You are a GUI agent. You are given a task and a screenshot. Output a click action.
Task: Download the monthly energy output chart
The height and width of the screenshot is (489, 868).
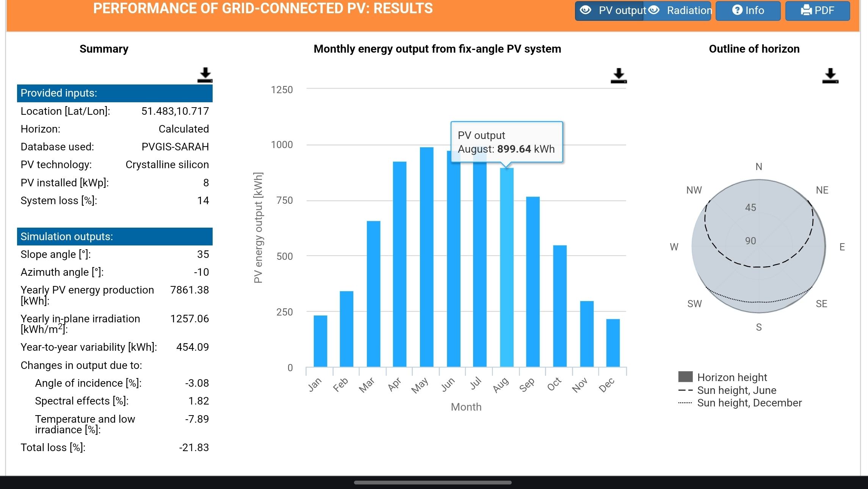coord(619,76)
